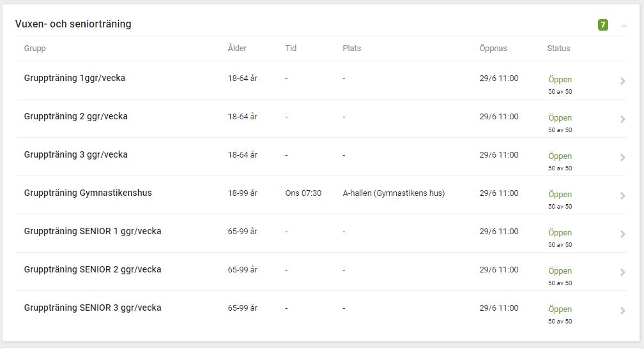Viewport: 644px width, 349px height.
Task: Click the Ålder column header
Action: [236, 48]
